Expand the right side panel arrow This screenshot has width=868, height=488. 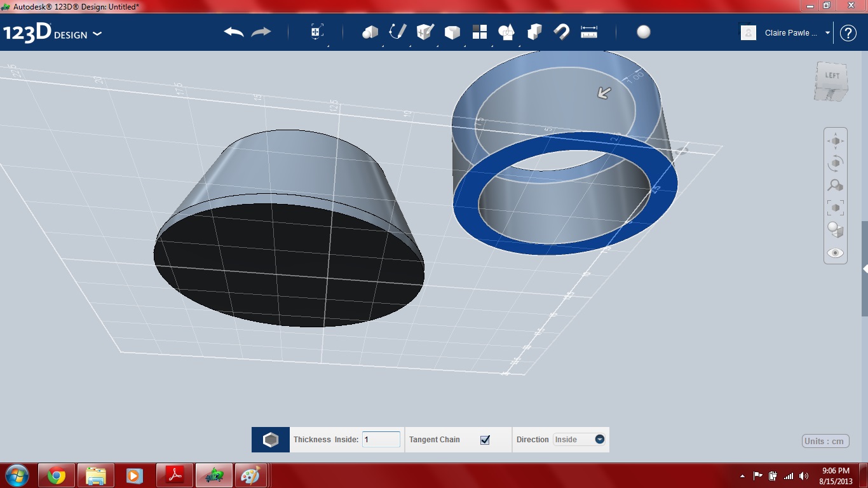[x=865, y=269]
